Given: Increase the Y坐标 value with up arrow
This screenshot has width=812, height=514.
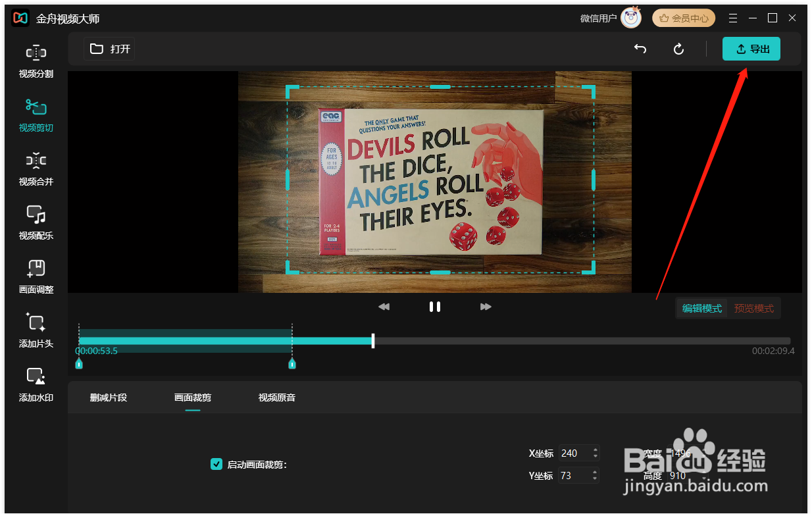Looking at the screenshot, I should click(x=596, y=472).
